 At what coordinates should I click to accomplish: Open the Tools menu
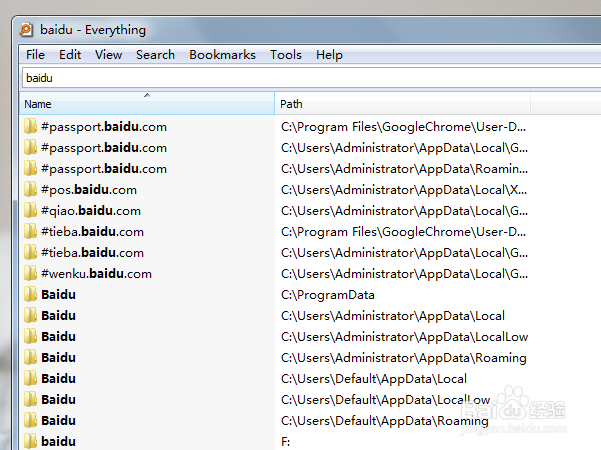[x=286, y=55]
